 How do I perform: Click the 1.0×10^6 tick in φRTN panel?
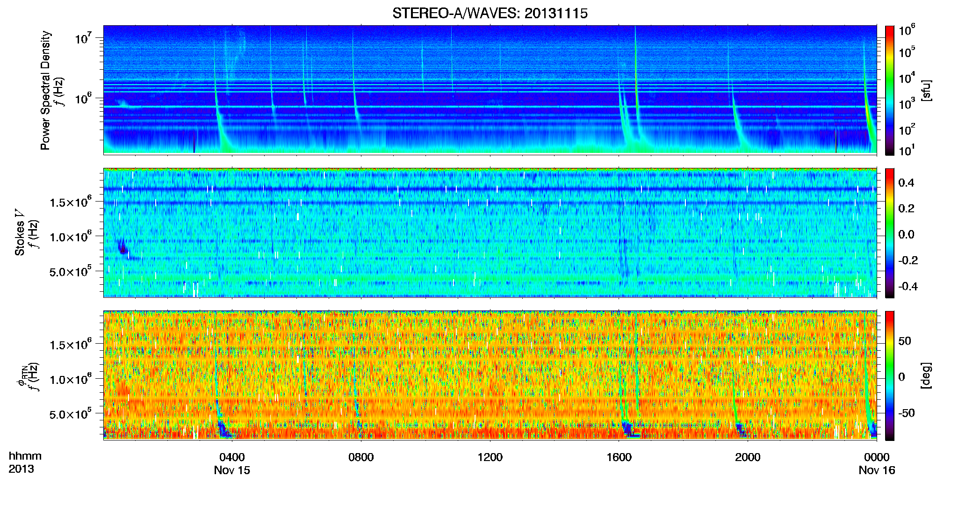(70, 379)
